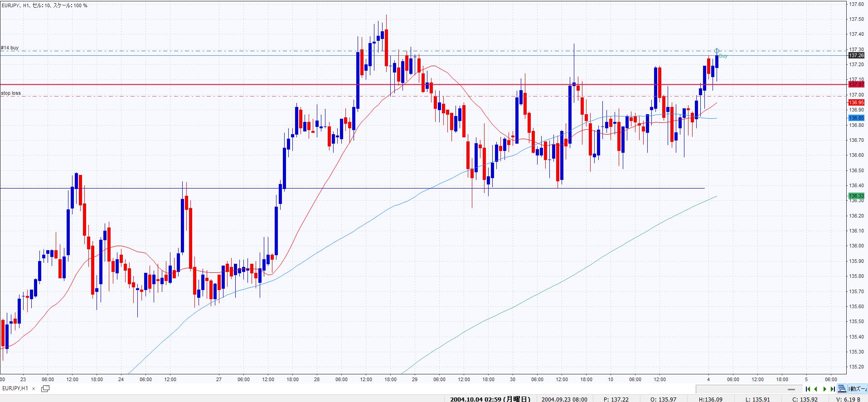868x402 pixels.
Task: Click the 136.95 red moving average tag
Action: click(856, 102)
